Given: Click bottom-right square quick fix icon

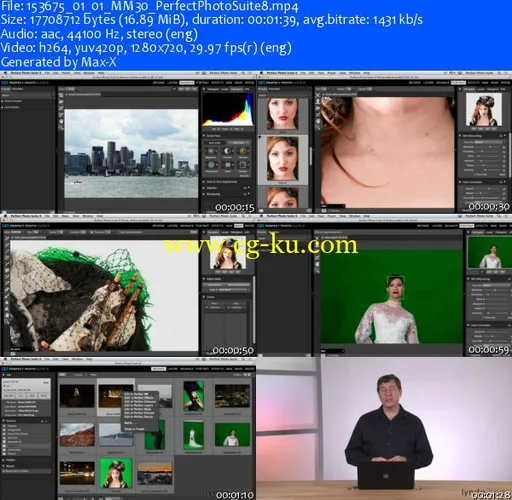Looking at the screenshot, I should click(x=243, y=165).
